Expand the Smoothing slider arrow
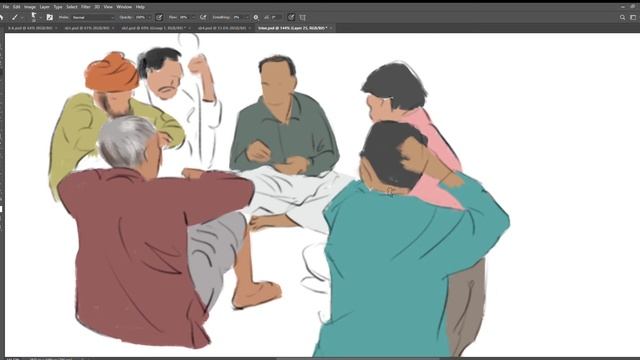Screen dimensions: 640x360 click(x=246, y=18)
